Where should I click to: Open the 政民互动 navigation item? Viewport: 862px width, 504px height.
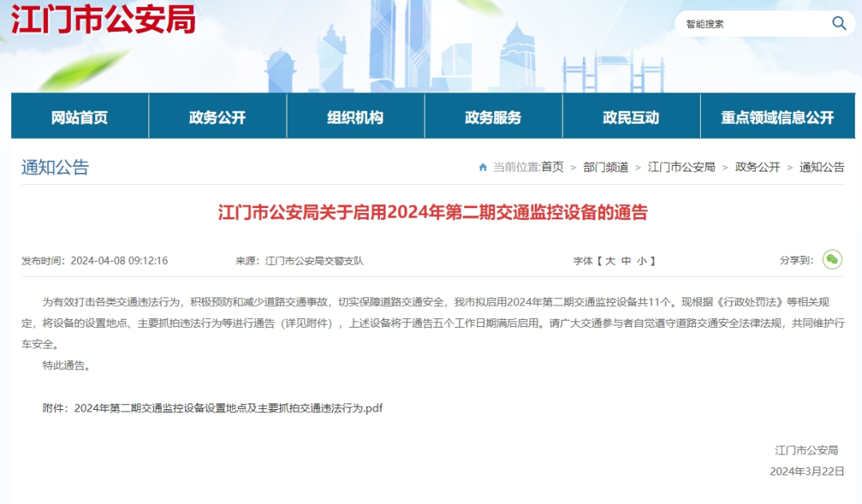click(x=631, y=117)
